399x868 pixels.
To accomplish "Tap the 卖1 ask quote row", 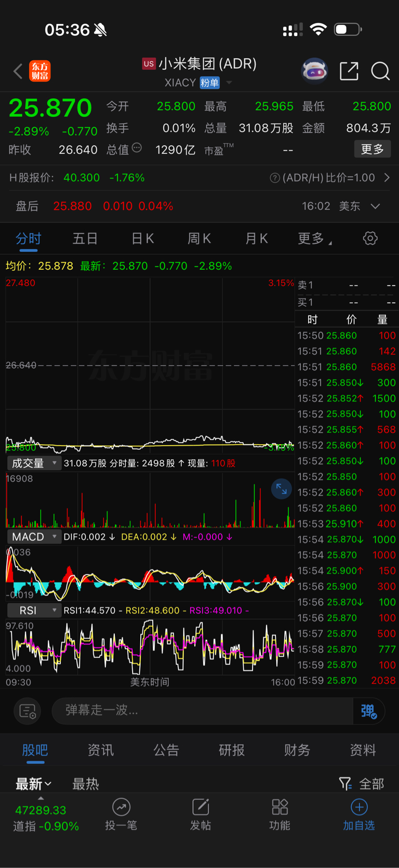I will [x=347, y=285].
